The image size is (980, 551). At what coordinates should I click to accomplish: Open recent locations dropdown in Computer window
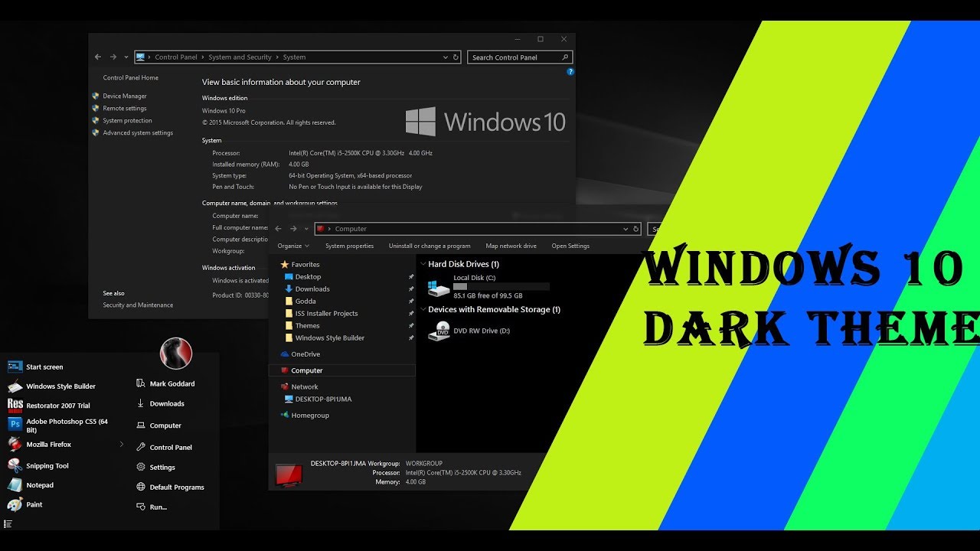coord(307,229)
